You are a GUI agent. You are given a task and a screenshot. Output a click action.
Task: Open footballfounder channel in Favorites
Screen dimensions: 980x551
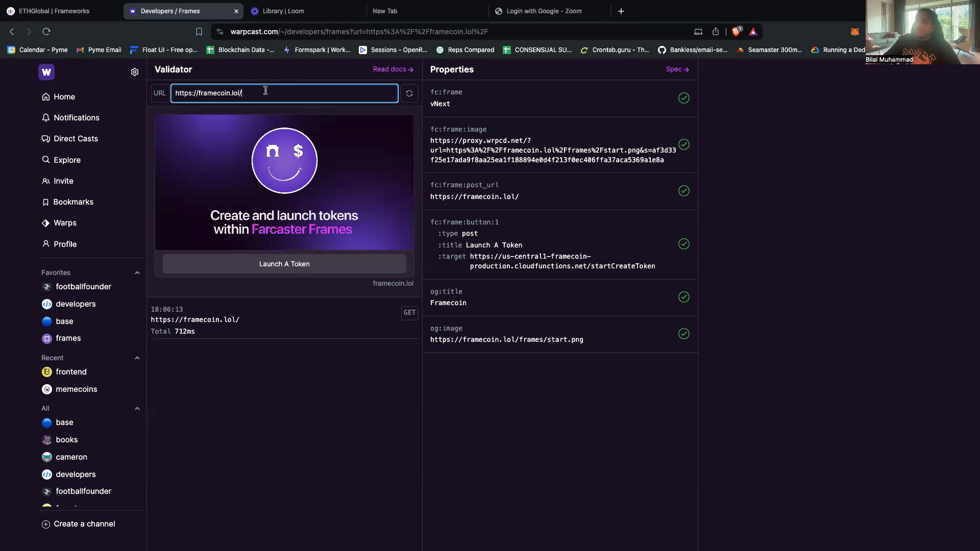click(77, 287)
